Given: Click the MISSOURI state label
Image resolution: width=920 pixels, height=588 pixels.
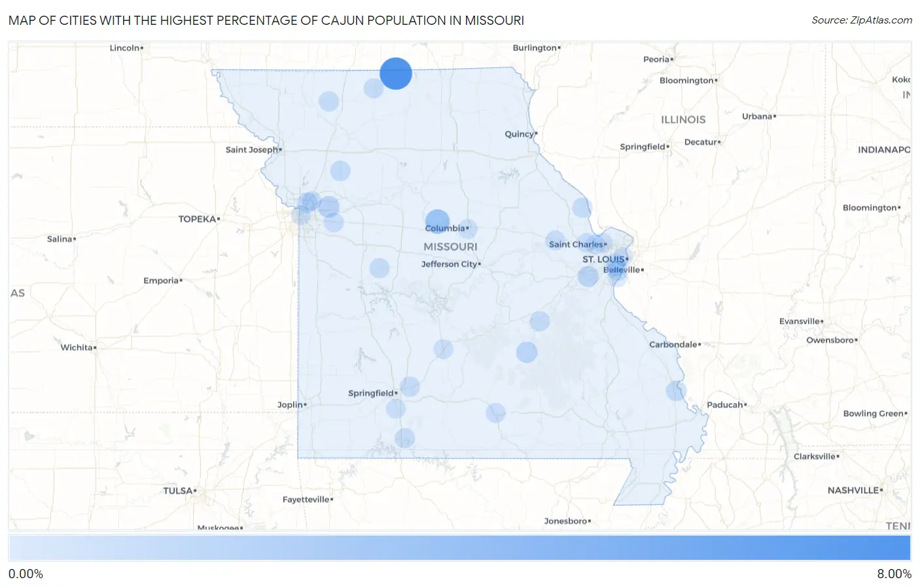Looking at the screenshot, I should pyautogui.click(x=450, y=247).
